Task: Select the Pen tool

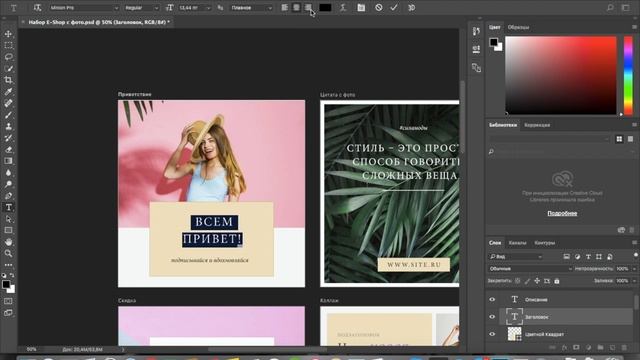Action: tap(8, 196)
